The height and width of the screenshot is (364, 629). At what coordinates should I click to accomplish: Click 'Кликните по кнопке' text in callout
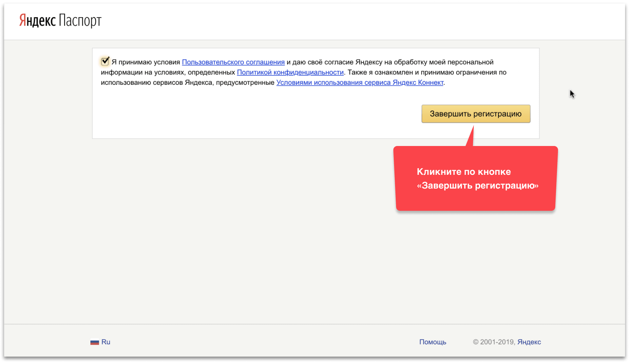point(464,172)
